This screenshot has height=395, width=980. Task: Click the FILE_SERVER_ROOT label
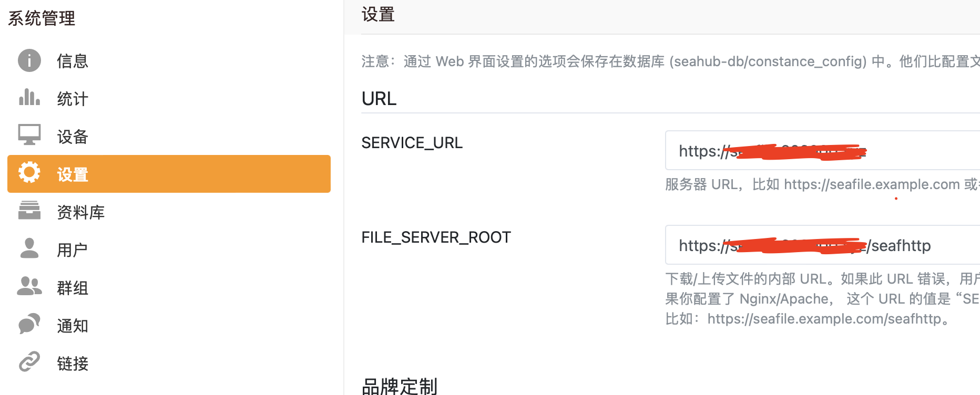(436, 237)
